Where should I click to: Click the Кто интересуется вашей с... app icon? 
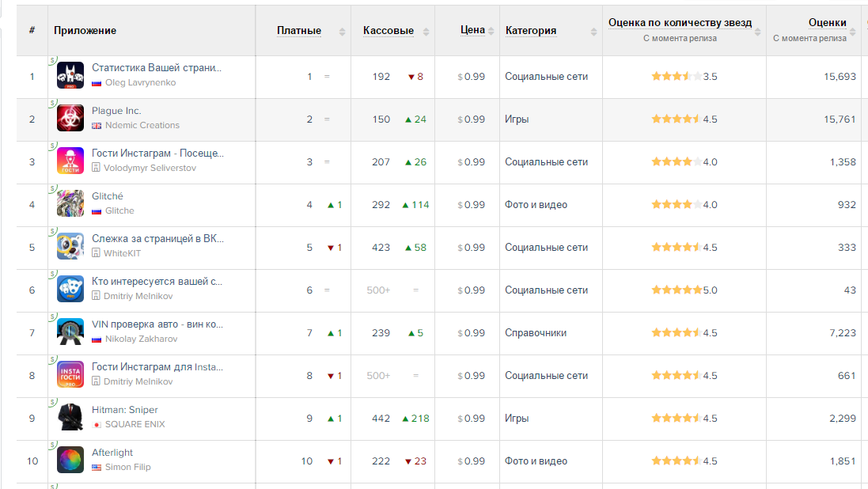click(x=70, y=289)
